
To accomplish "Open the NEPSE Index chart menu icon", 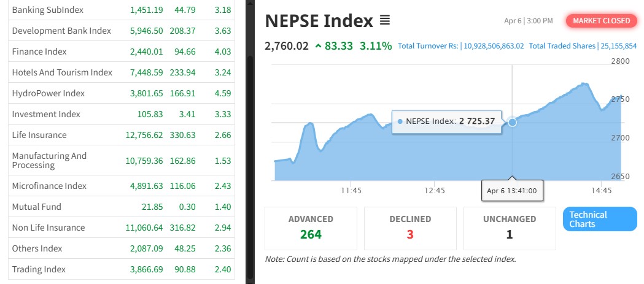I will (x=385, y=21).
